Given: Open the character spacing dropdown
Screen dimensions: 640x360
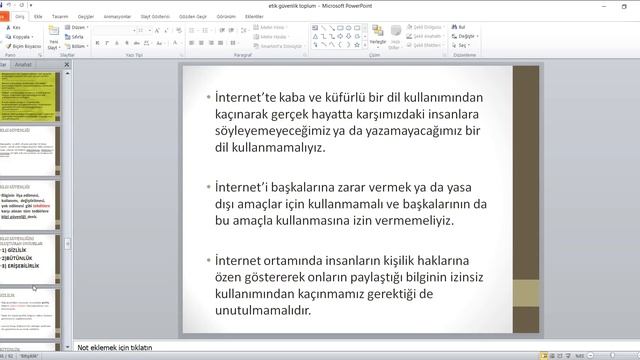Looking at the screenshot, I should (147, 43).
